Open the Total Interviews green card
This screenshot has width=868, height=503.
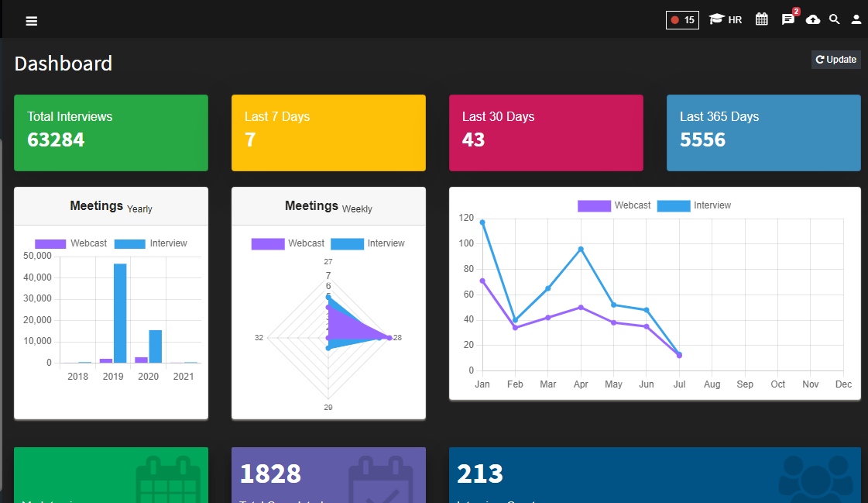[x=112, y=133]
